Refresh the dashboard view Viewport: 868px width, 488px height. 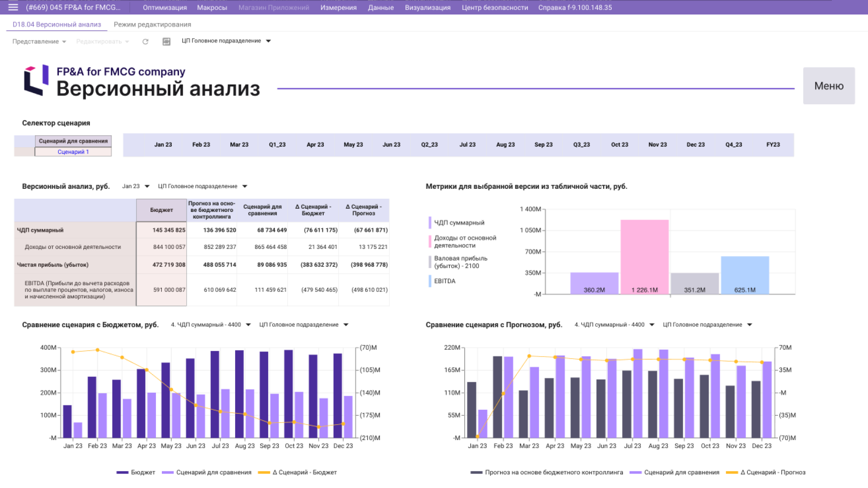coord(146,41)
